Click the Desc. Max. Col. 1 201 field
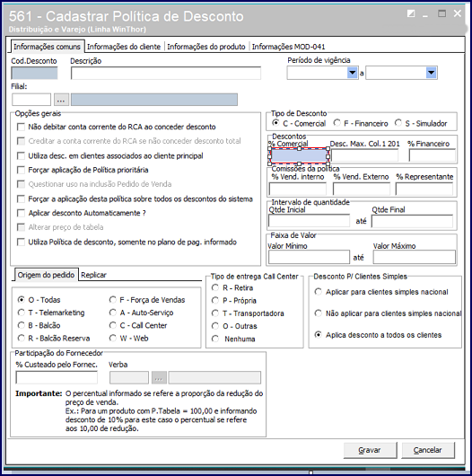This screenshot has height=476, width=472. 364,155
